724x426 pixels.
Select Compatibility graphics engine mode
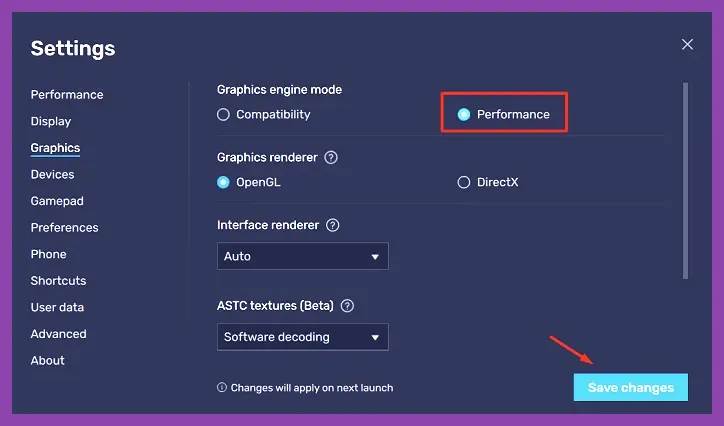(x=264, y=114)
